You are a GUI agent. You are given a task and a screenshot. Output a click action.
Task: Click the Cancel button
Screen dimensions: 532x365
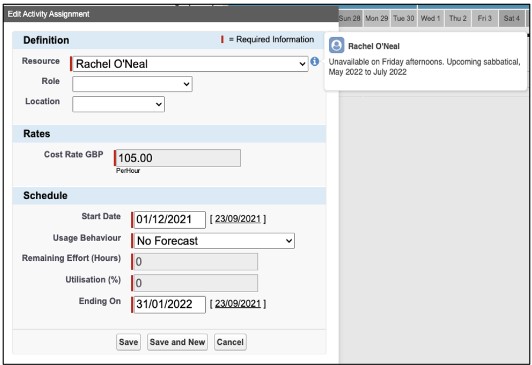click(230, 342)
